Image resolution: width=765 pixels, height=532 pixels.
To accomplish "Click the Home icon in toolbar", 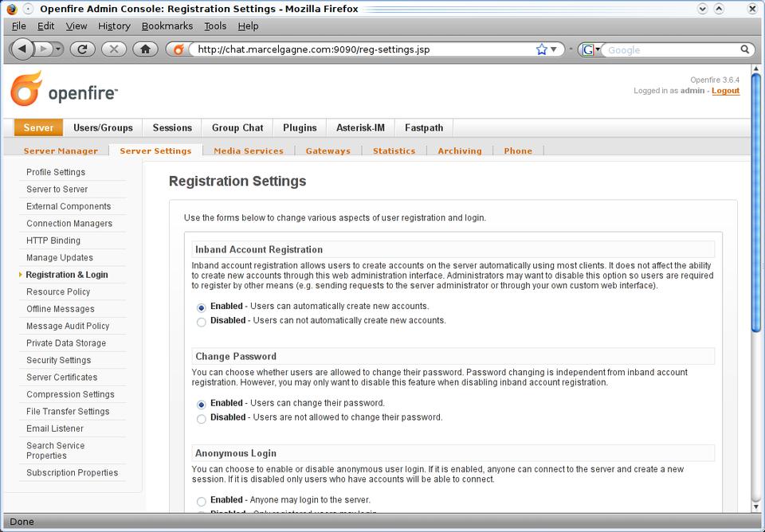I will point(145,49).
